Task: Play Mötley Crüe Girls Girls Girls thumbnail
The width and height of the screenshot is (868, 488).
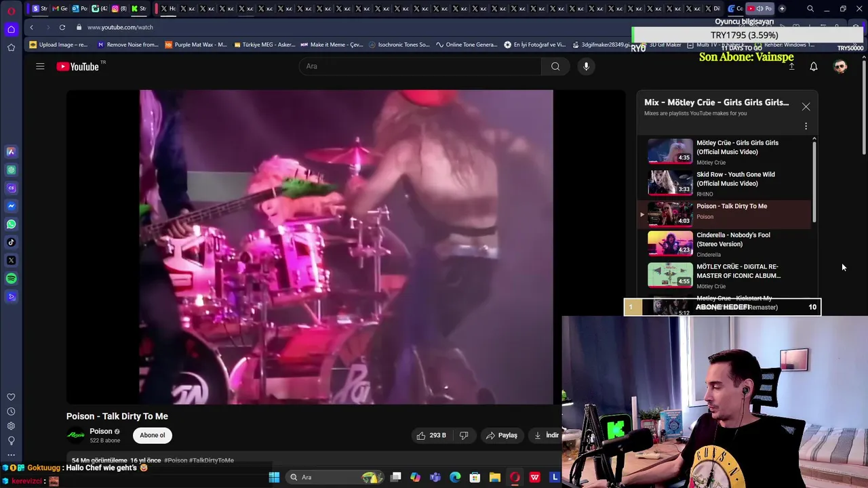Action: (670, 151)
